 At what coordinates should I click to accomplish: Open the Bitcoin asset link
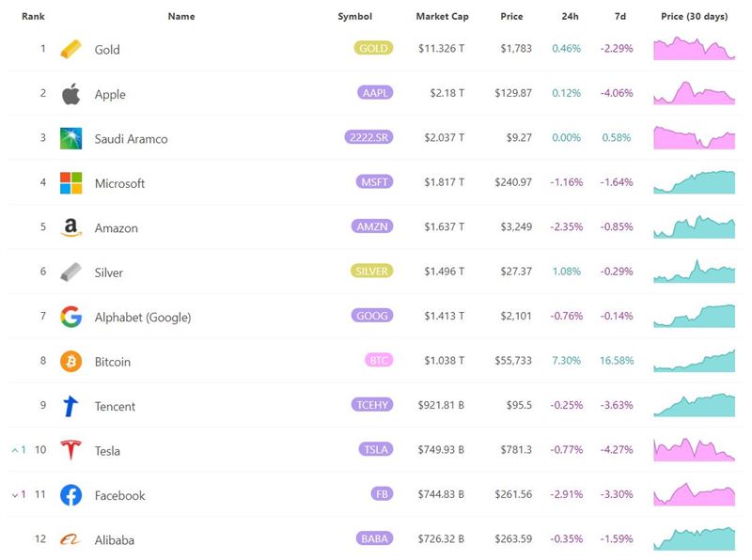point(112,362)
